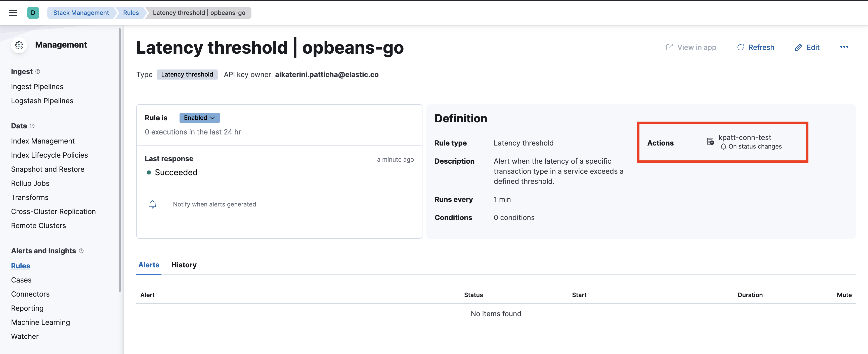This screenshot has height=354, width=868.
Task: Go to Stack Management breadcrumb
Action: [x=81, y=13]
